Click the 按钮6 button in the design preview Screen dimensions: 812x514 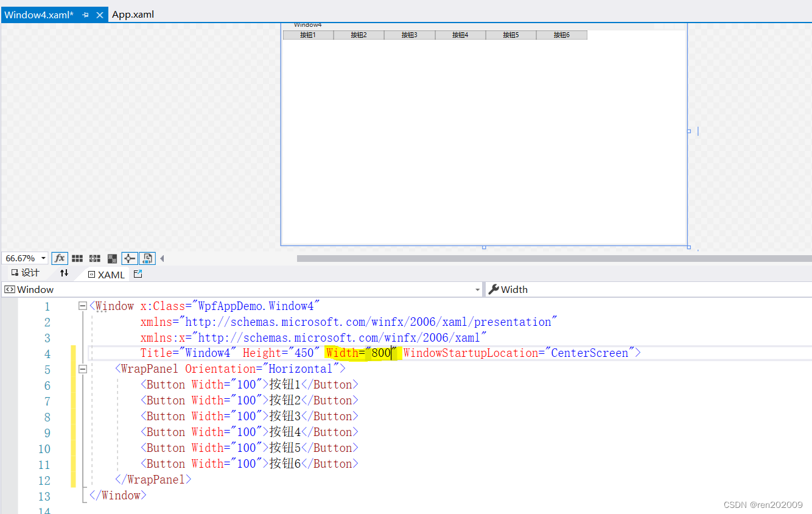point(561,35)
